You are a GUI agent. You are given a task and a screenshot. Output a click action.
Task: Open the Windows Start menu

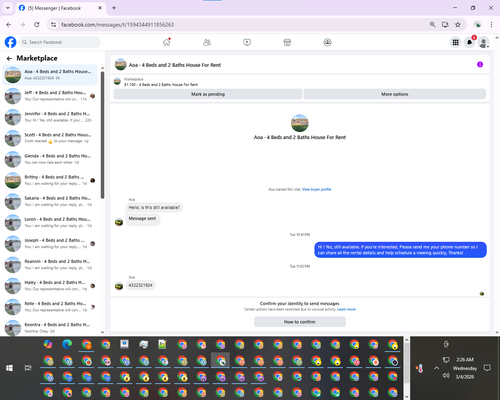(9, 368)
